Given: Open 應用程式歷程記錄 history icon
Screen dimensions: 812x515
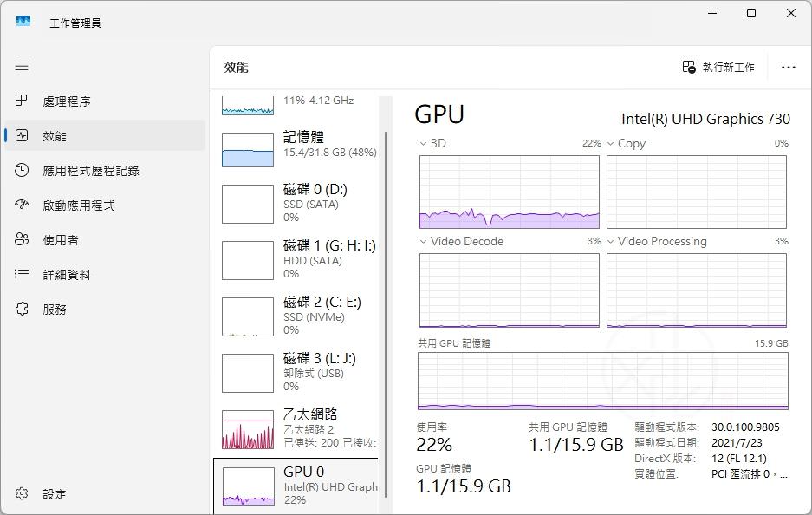Looking at the screenshot, I should pos(22,170).
